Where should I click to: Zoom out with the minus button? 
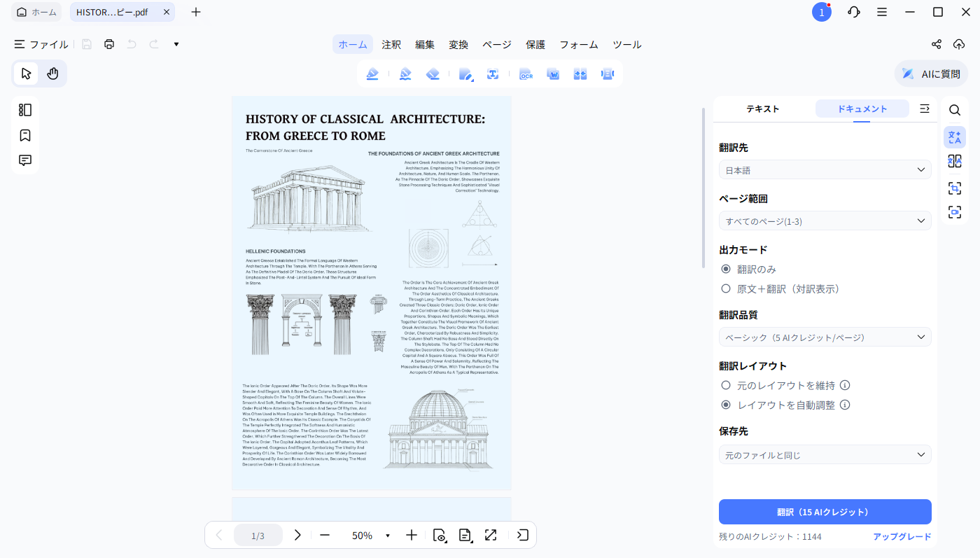tap(325, 535)
